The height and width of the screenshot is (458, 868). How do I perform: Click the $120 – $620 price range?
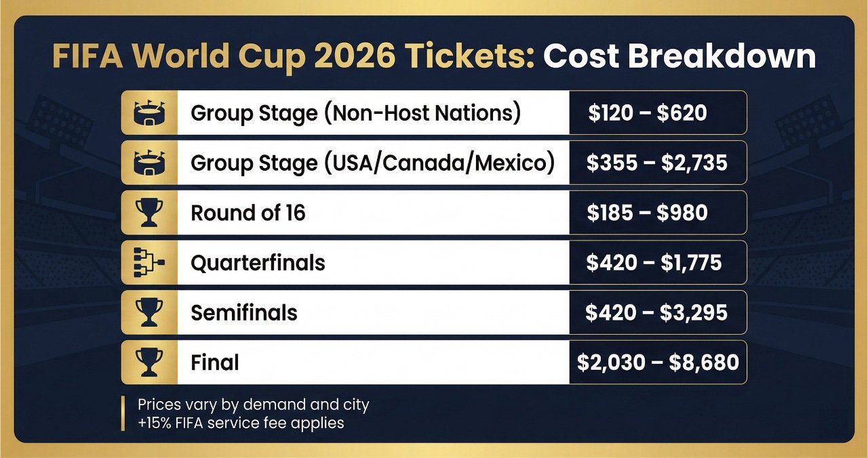point(648,112)
